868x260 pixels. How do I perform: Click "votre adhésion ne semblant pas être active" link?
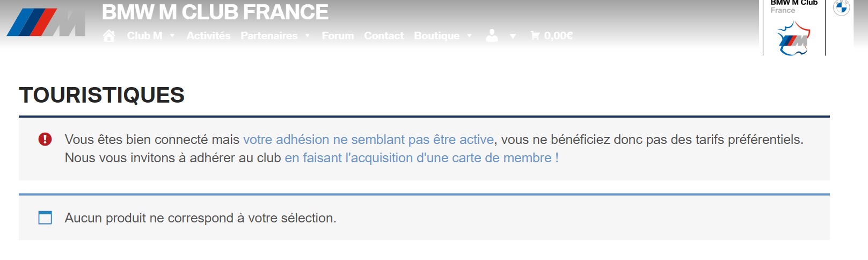point(368,140)
